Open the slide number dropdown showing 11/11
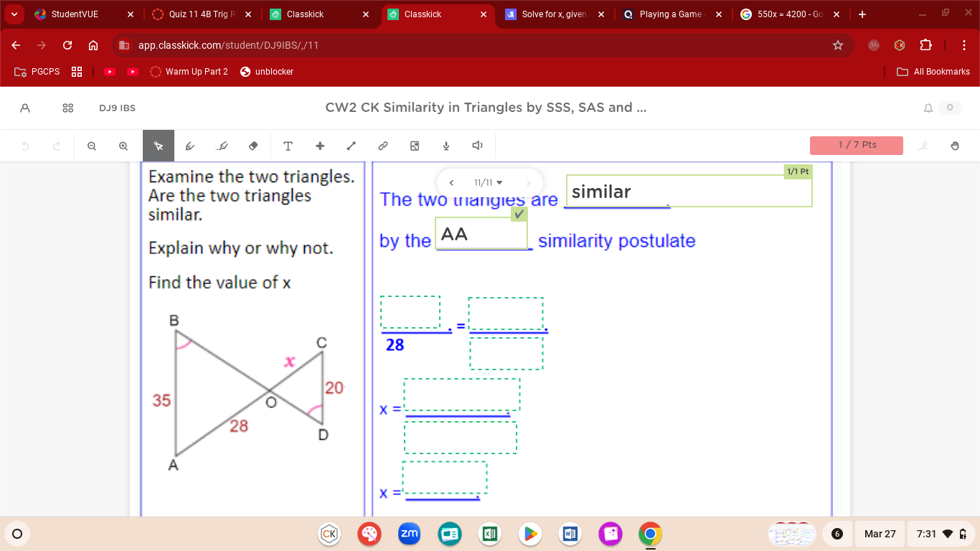Screen dimensions: 980x551 coord(486,182)
